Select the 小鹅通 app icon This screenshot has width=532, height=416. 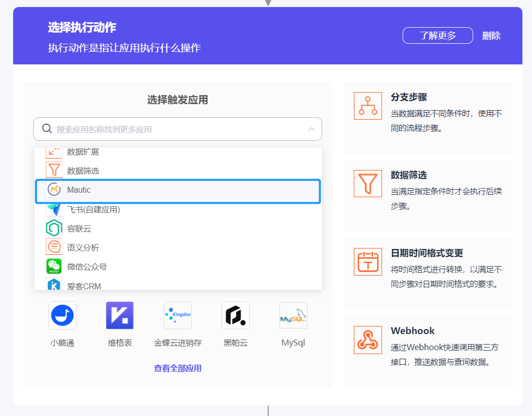[62, 315]
